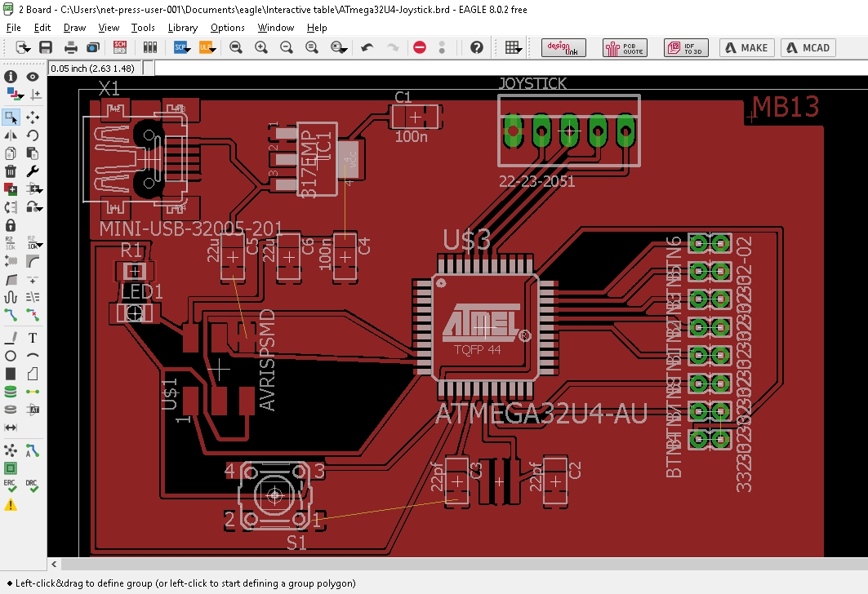Choose the Text tool
Viewport: 868px width, 594px height.
click(33, 337)
